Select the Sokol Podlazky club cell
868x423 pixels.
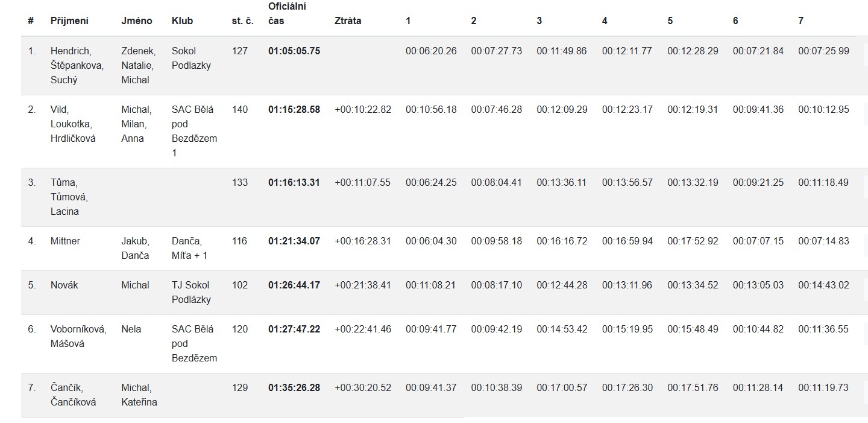[x=191, y=58]
